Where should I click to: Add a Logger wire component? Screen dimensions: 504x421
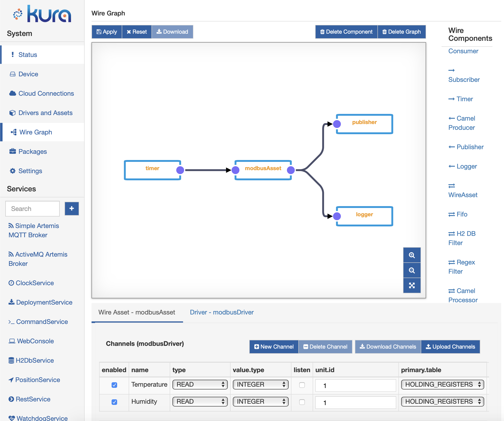462,166
